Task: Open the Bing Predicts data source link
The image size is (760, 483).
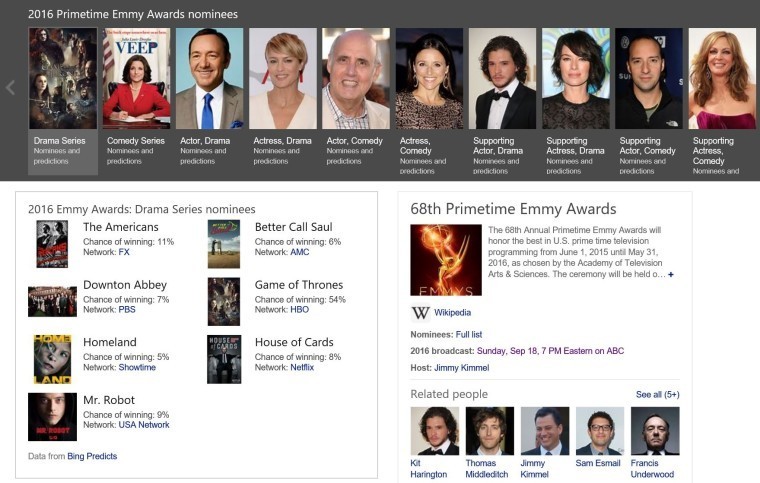Action: coord(92,456)
